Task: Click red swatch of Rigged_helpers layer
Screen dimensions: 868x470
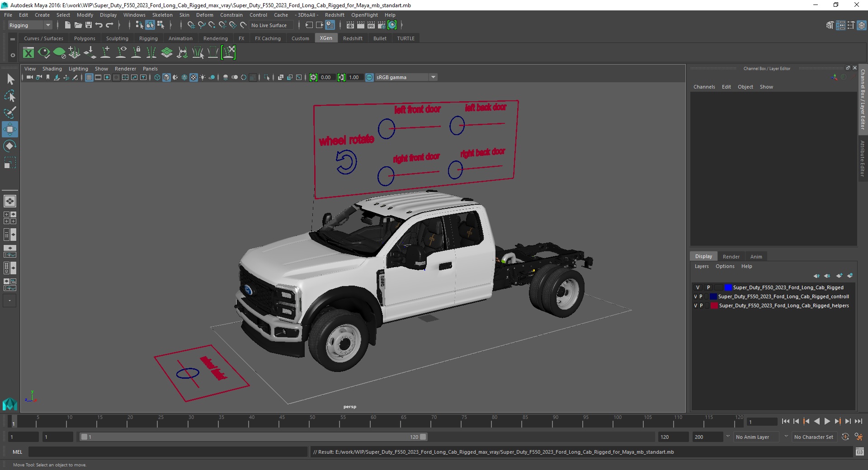Action: (714, 306)
